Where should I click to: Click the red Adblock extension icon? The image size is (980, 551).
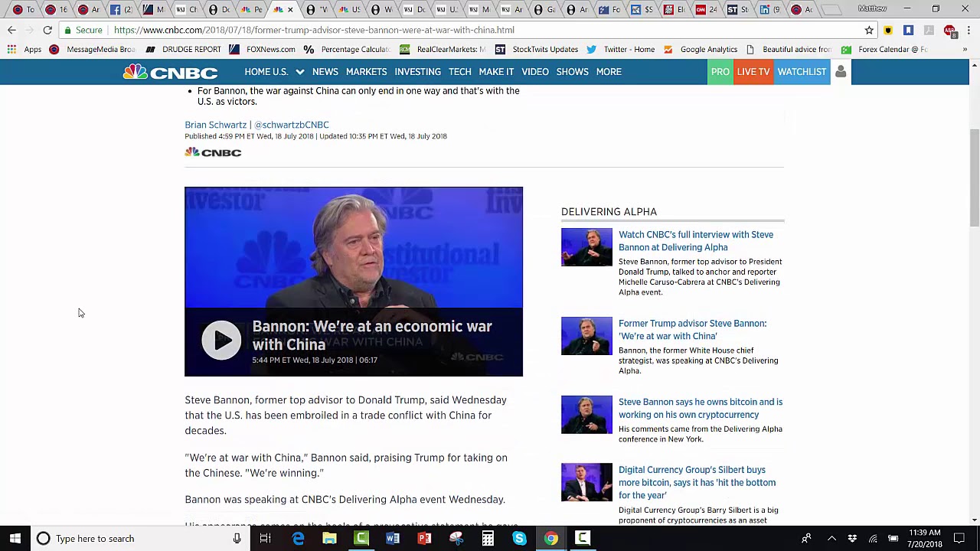[x=949, y=31]
